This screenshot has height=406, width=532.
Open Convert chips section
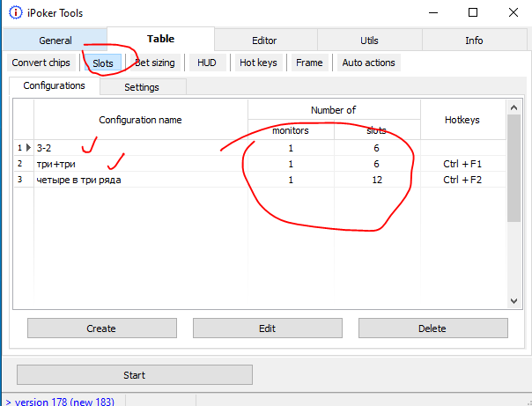[41, 63]
